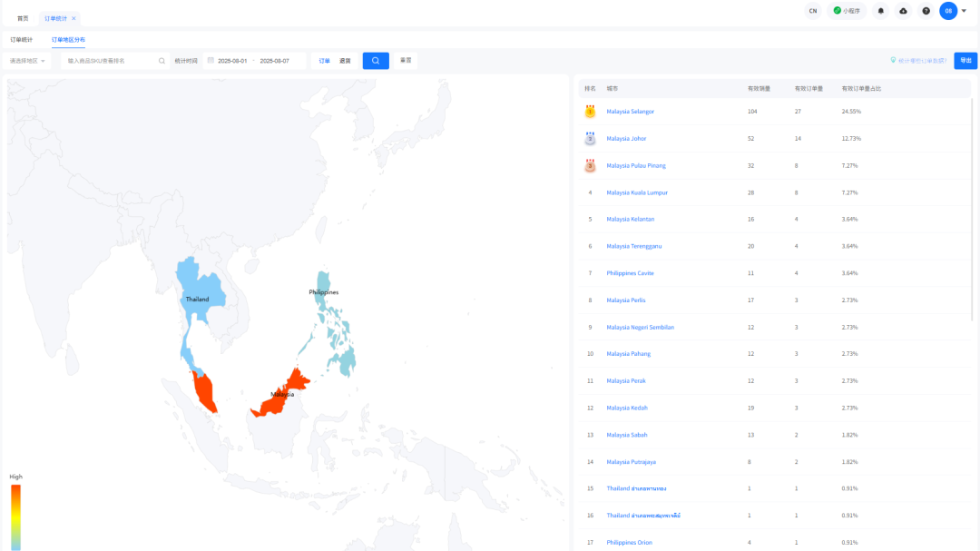This screenshot has height=551, width=980.
Task: Select the 订单统计 page tab
Action: (x=55, y=19)
